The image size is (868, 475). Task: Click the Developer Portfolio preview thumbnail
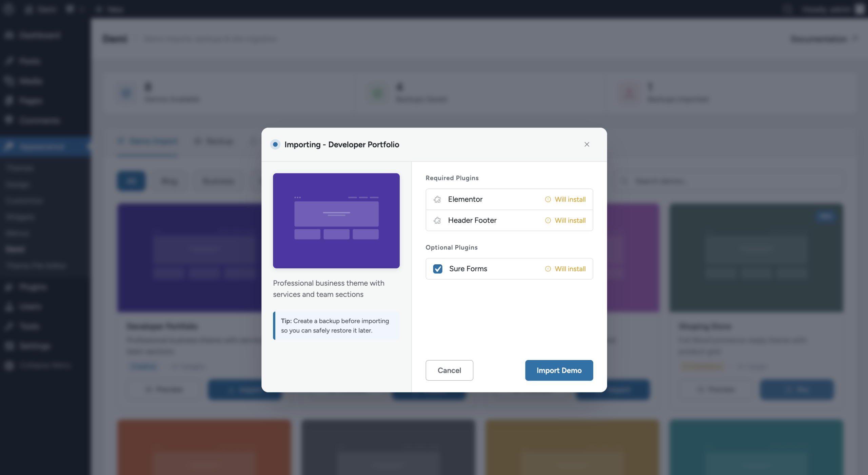click(336, 221)
